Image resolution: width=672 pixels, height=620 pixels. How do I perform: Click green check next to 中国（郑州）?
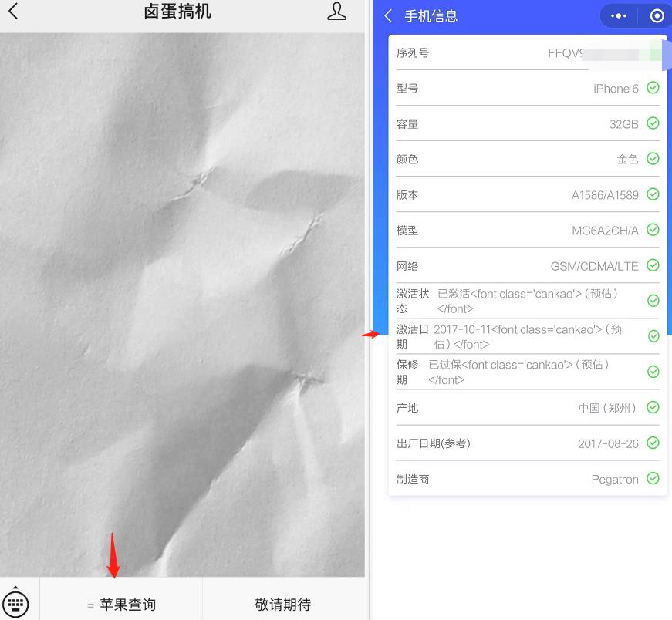point(653,407)
